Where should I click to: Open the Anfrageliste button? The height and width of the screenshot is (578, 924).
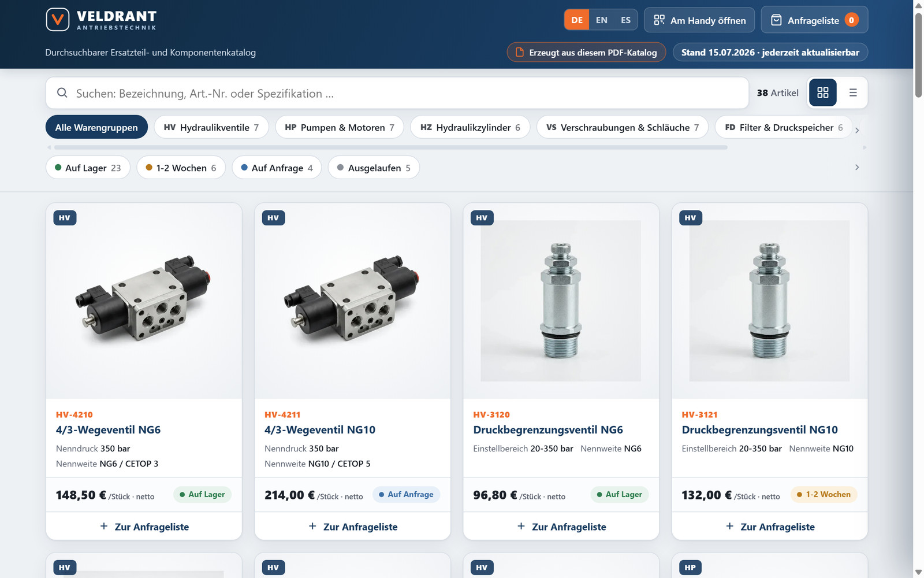814,20
